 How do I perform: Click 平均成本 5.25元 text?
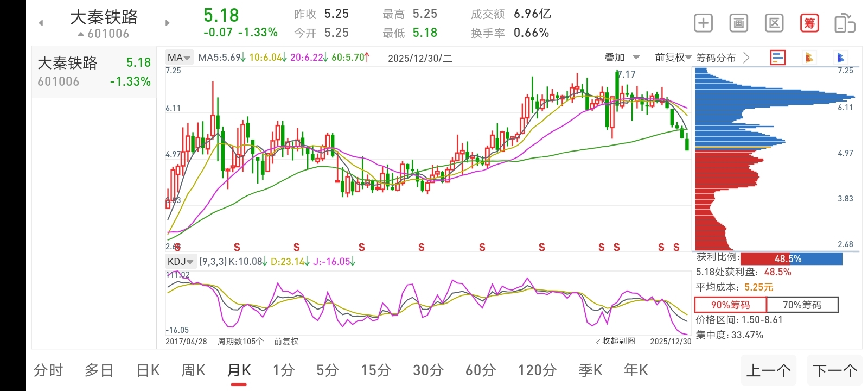(735, 287)
